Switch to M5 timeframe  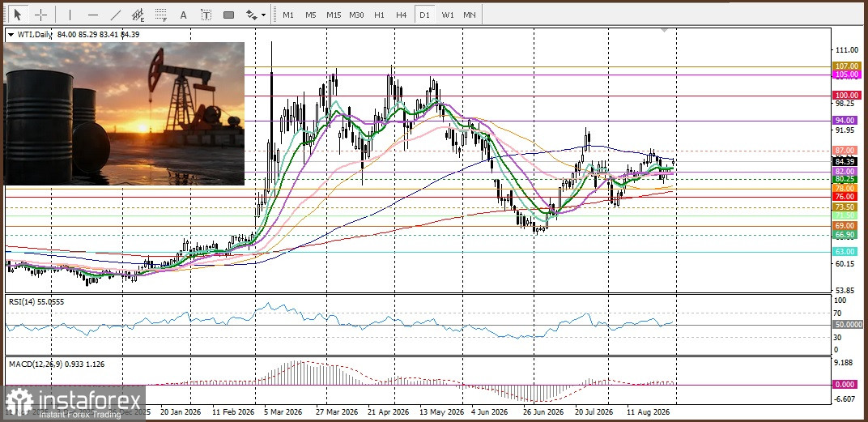pyautogui.click(x=311, y=15)
